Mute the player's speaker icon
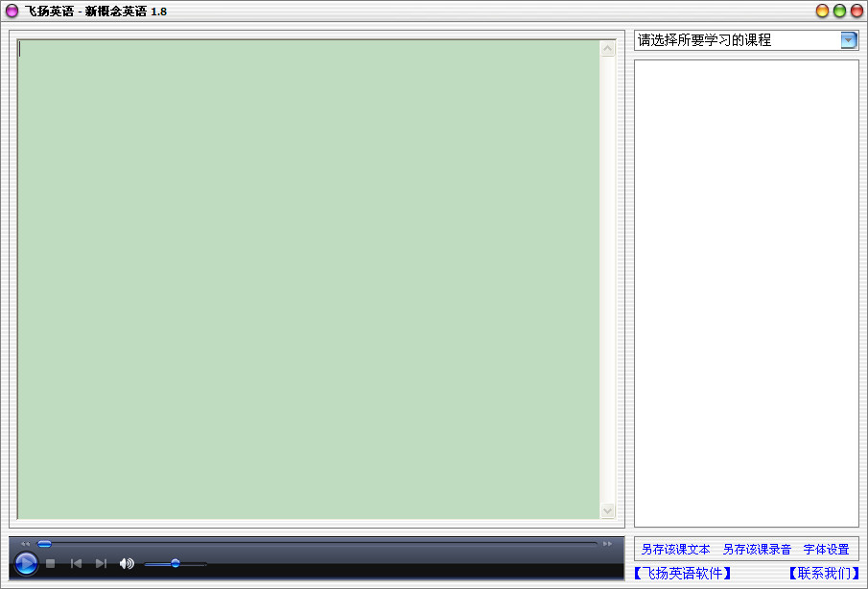The image size is (868, 589). (127, 563)
